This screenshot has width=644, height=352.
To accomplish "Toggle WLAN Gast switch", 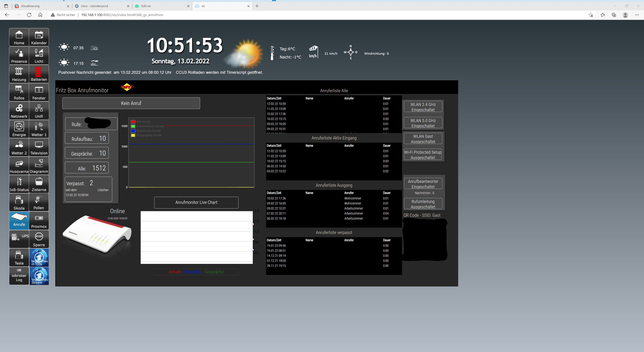I will click(423, 139).
